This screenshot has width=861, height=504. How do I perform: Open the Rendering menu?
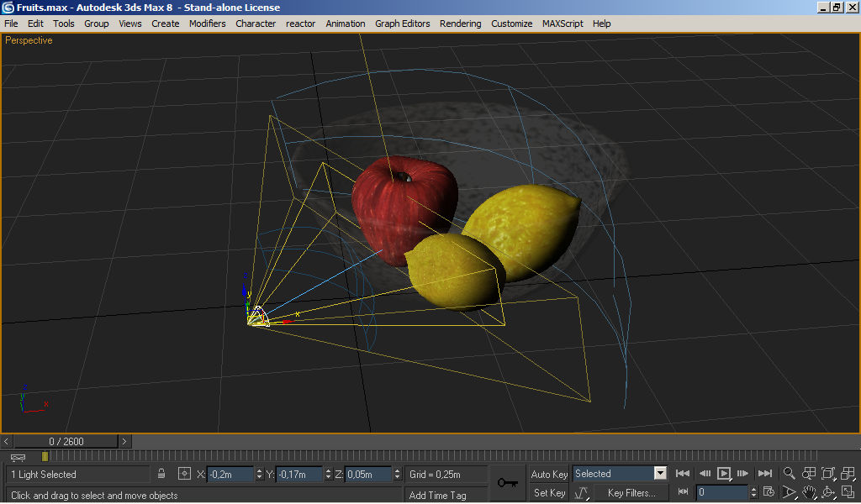coord(460,24)
